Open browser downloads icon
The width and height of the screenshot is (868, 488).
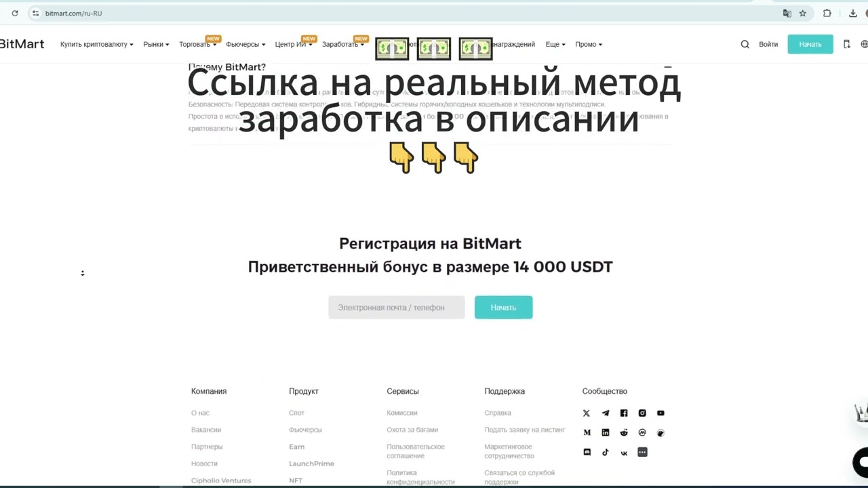point(853,13)
